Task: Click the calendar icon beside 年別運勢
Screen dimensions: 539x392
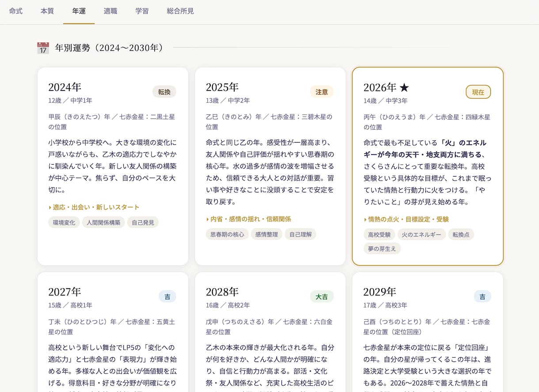Action: click(x=43, y=48)
